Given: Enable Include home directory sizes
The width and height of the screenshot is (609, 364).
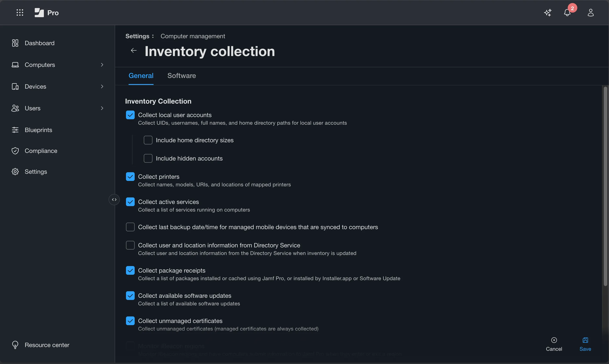Looking at the screenshot, I should point(148,140).
